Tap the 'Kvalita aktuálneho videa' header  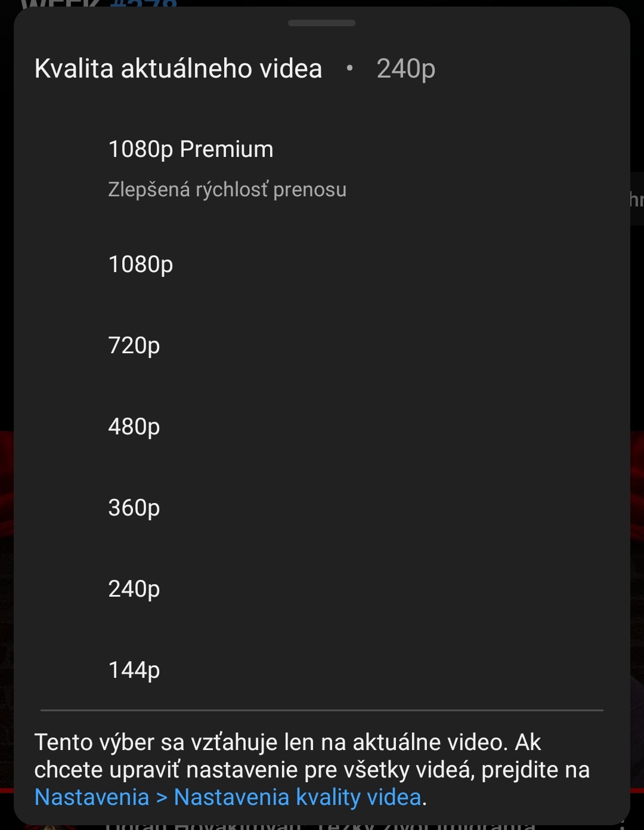coord(178,69)
